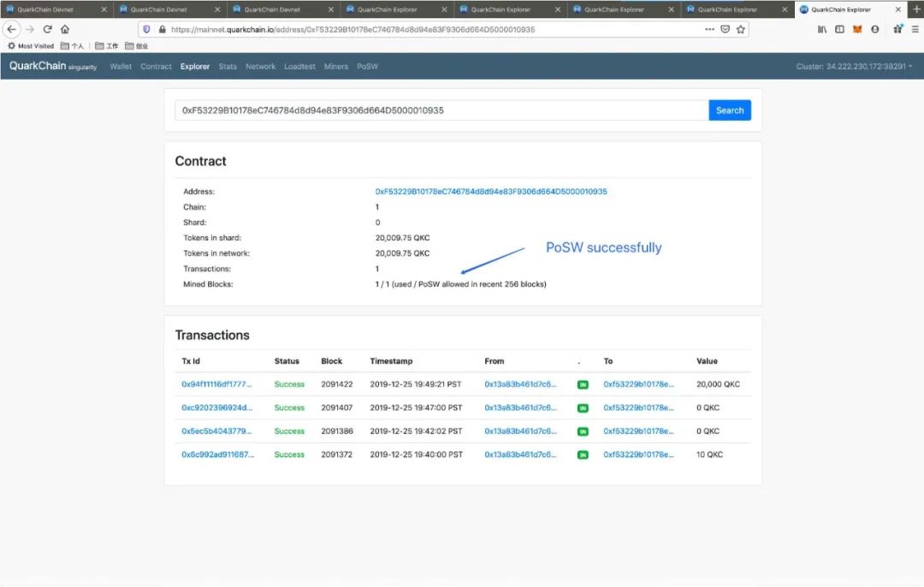Open the browser home page icon
The width and height of the screenshot is (924, 587).
point(65,29)
